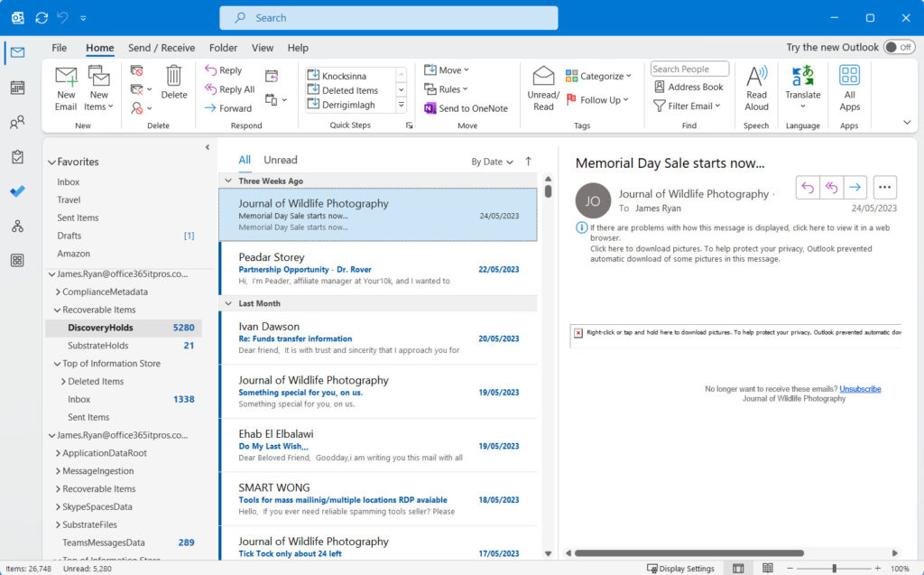Reverse sort order with the arrow
This screenshot has width=924, height=575.
[529, 161]
